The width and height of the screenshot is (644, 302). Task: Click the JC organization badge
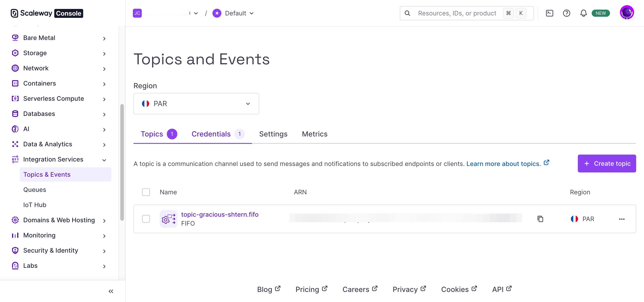[137, 13]
